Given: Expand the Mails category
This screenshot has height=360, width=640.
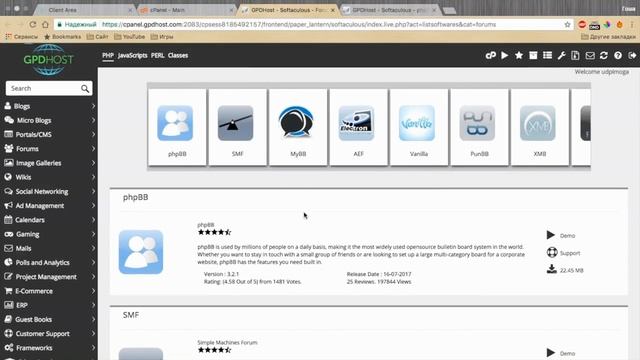Looking at the screenshot, I should [x=49, y=248].
